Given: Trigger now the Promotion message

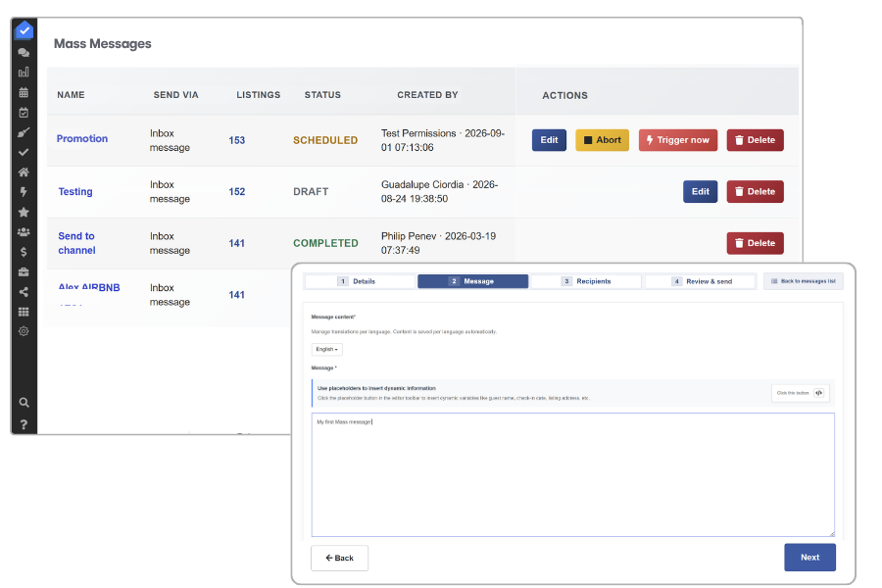Looking at the screenshot, I should click(678, 140).
